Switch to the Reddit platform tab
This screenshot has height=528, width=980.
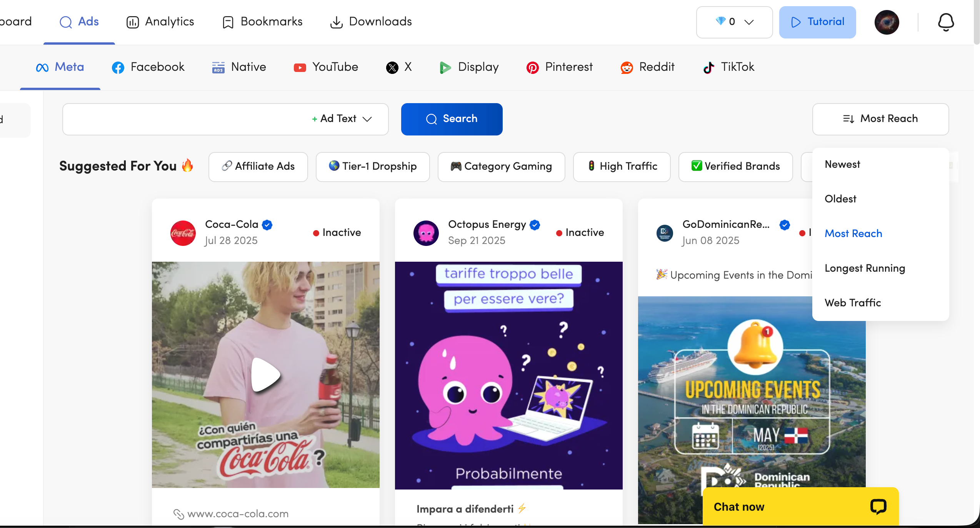648,67
